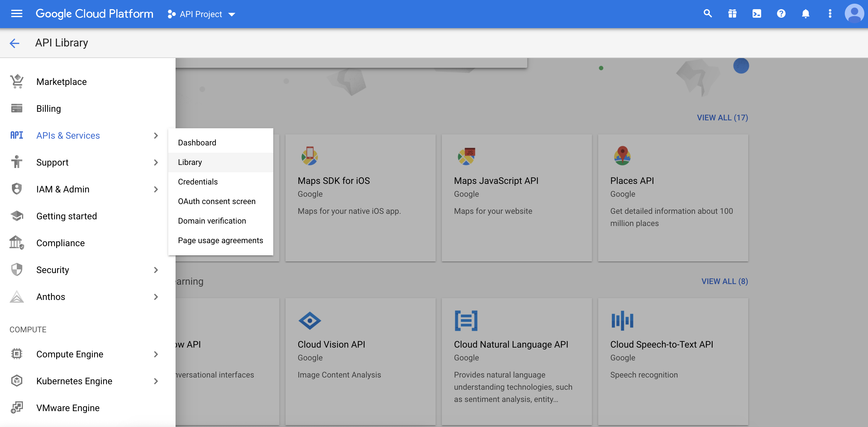Open the notifications bell
Viewport: 868px width, 427px height.
click(805, 14)
